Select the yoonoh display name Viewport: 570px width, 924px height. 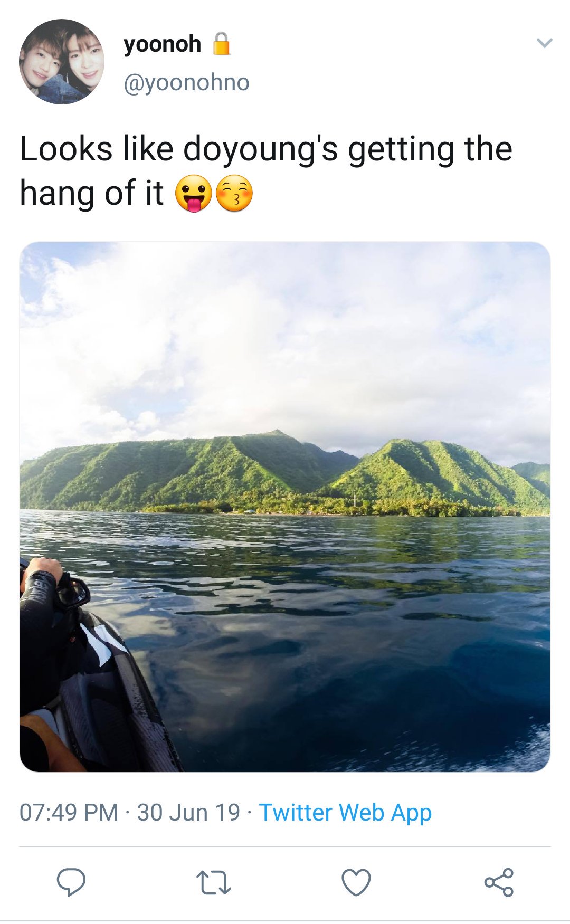pyautogui.click(x=162, y=44)
